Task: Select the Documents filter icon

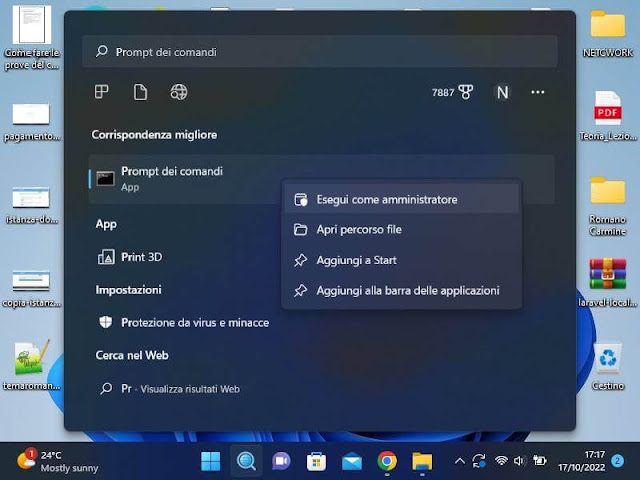Action: (140, 92)
